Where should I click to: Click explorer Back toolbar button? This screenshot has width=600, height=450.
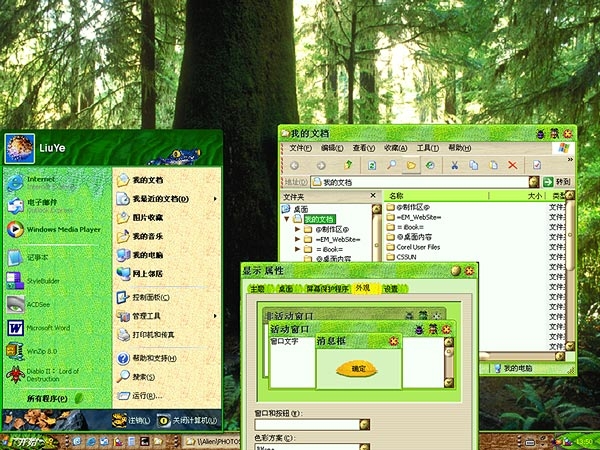tap(295, 165)
